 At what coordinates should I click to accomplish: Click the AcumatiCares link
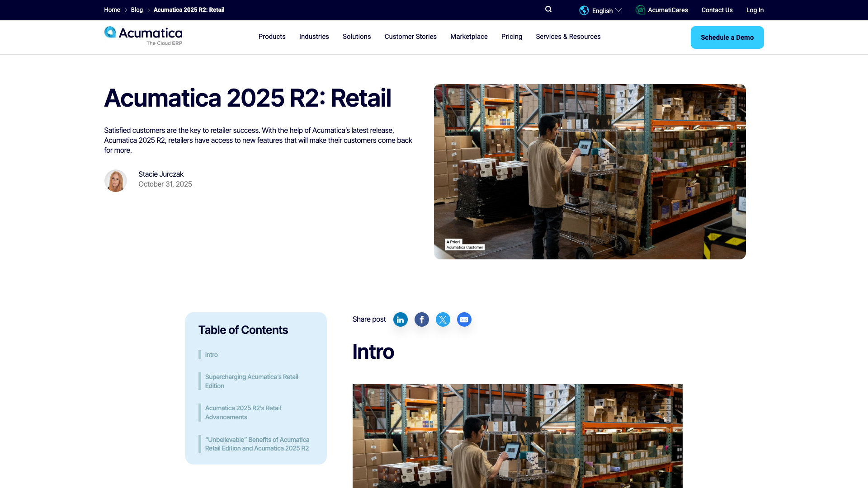click(x=668, y=10)
